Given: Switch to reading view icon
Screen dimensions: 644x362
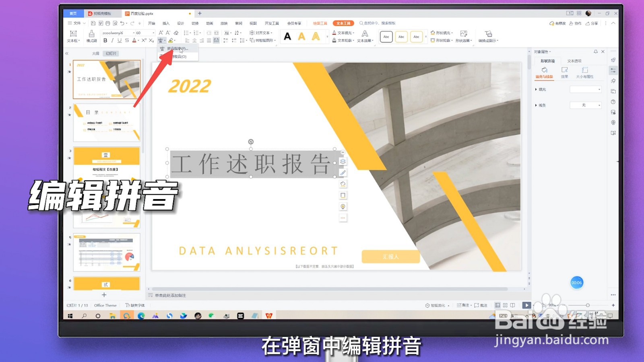Looking at the screenshot, I should 512,305.
